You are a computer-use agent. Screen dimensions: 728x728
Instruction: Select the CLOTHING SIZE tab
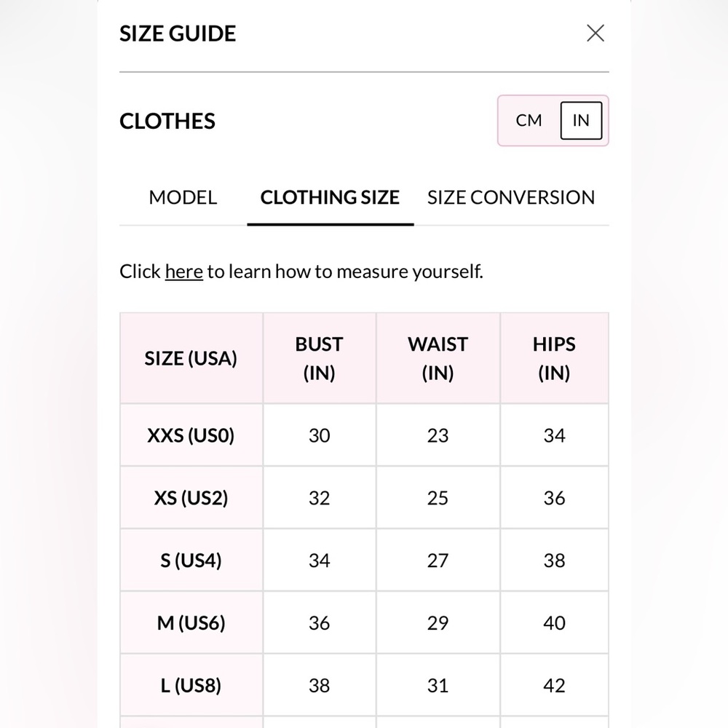[330, 197]
